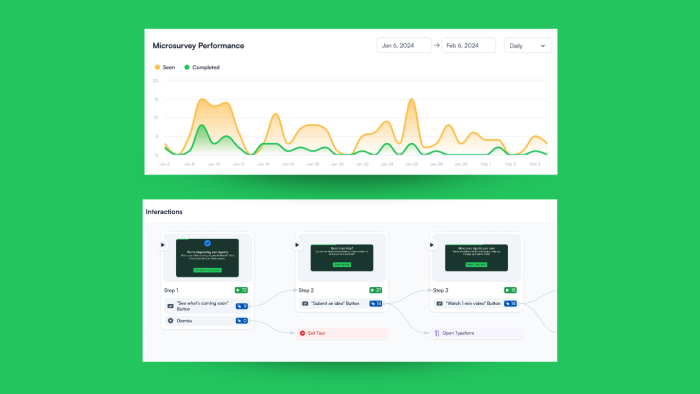Click the Step 3 label
This screenshot has height=394, width=700.
click(441, 290)
